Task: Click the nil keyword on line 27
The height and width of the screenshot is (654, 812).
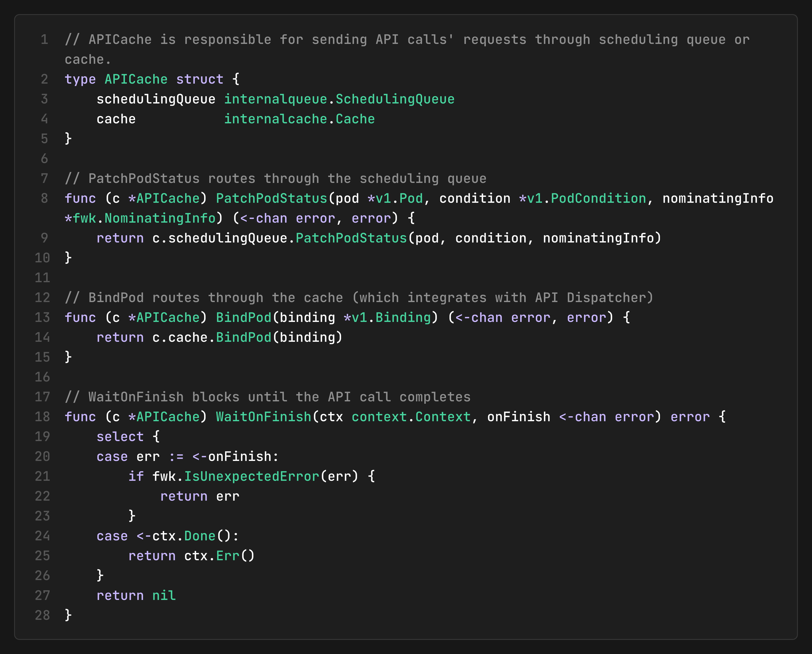Action: [x=164, y=596]
